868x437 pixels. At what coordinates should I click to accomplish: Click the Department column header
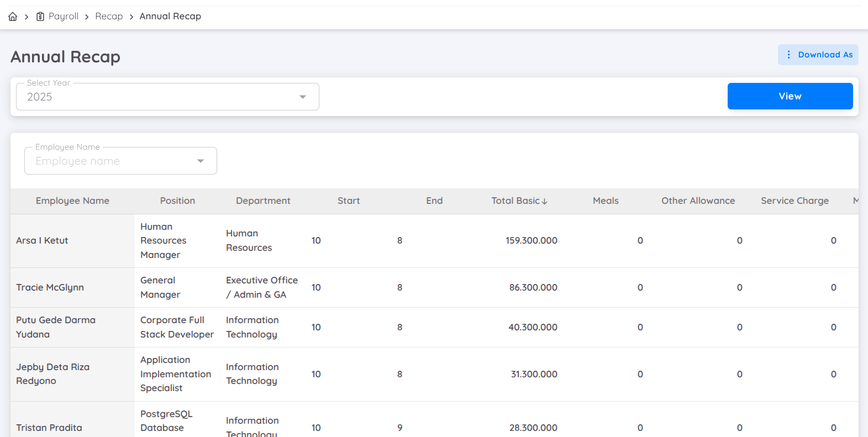(x=263, y=201)
